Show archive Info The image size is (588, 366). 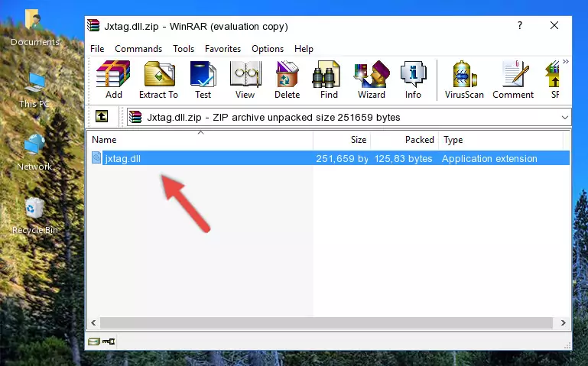click(x=413, y=79)
